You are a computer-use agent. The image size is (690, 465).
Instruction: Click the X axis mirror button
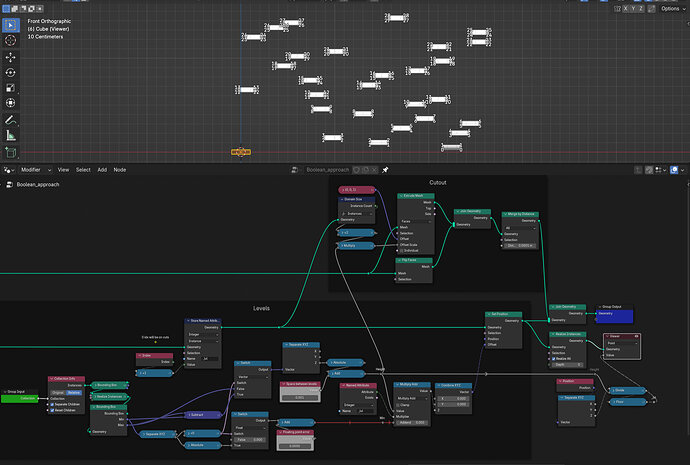coord(625,8)
